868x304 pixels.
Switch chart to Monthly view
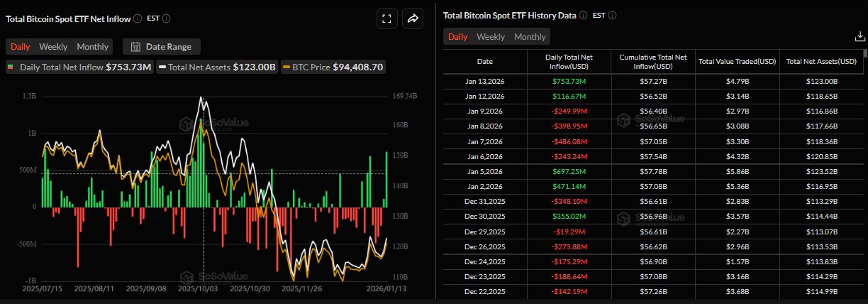pos(93,47)
